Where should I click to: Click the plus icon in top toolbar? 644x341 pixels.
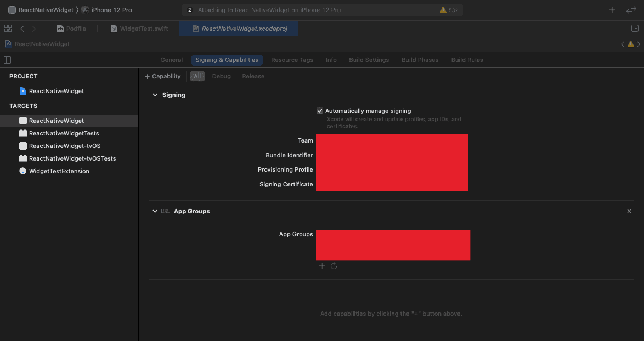(x=612, y=10)
